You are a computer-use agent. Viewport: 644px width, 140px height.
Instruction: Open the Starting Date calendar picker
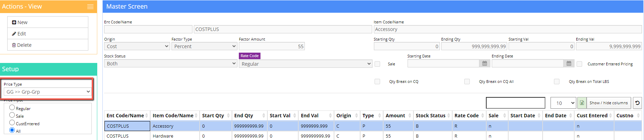pos(485,64)
